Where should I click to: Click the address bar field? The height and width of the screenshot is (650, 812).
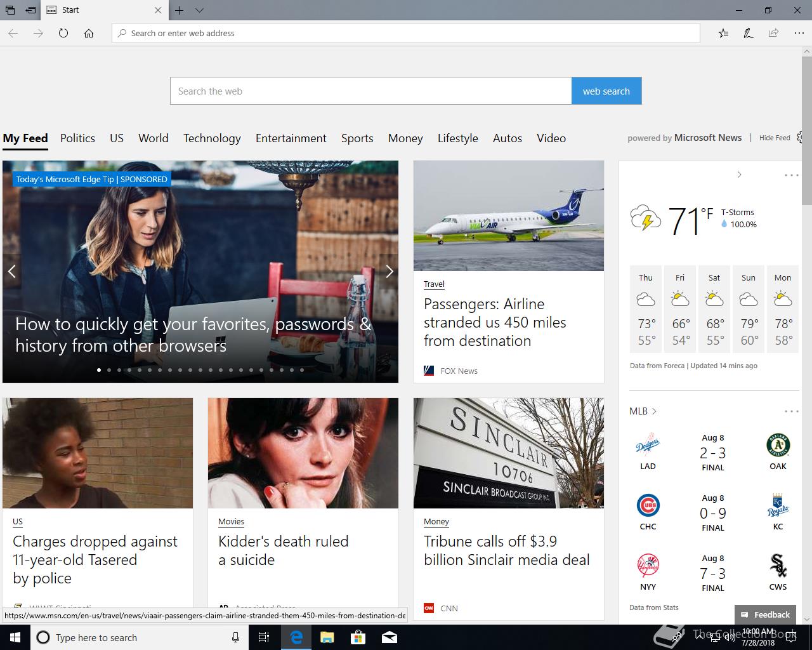pos(406,33)
